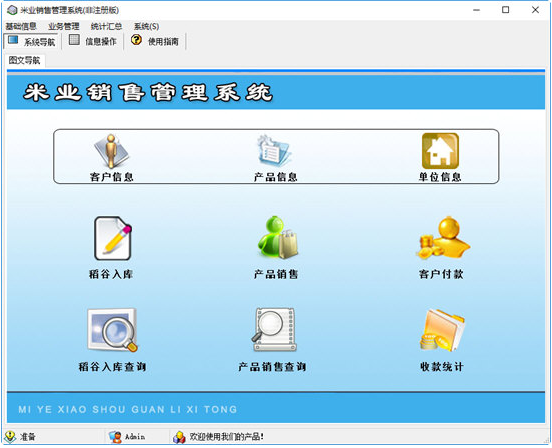Open 客户付款 gold coins icon
Image resolution: width=552 pixels, height=448 pixels.
tap(443, 237)
